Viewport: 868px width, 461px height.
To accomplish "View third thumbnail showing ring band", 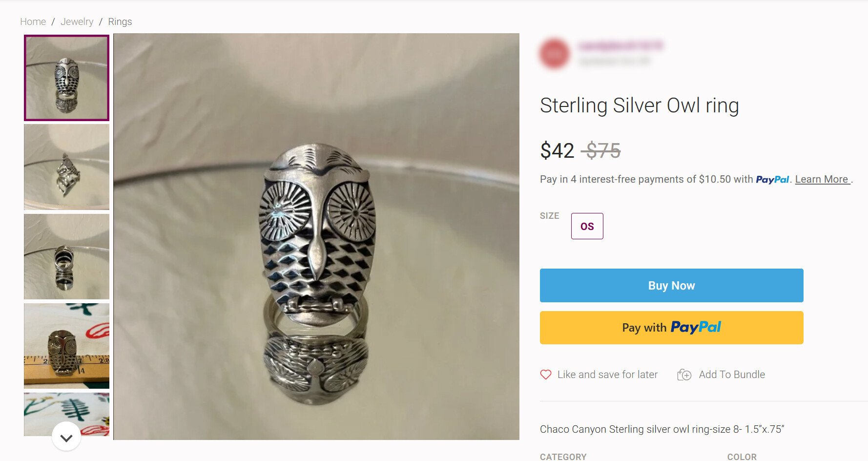I will 66,256.
